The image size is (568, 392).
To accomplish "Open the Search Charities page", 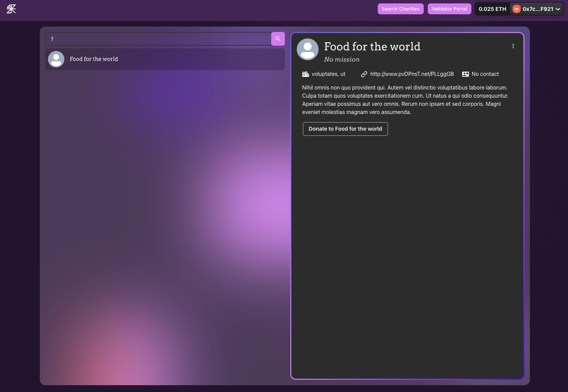I will [401, 9].
